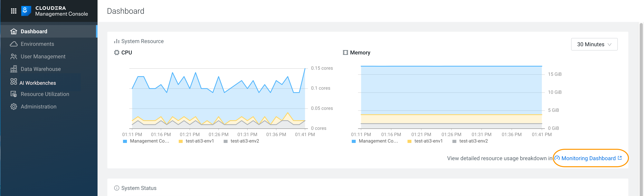Click the System Status info icon
The width and height of the screenshot is (644, 196).
[117, 188]
